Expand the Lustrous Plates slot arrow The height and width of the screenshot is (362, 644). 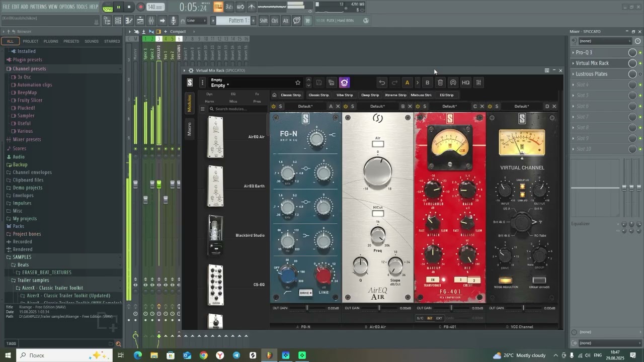tap(573, 74)
